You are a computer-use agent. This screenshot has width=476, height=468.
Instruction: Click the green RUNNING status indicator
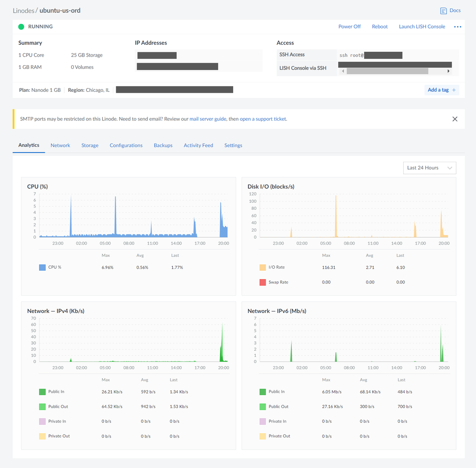click(x=21, y=27)
